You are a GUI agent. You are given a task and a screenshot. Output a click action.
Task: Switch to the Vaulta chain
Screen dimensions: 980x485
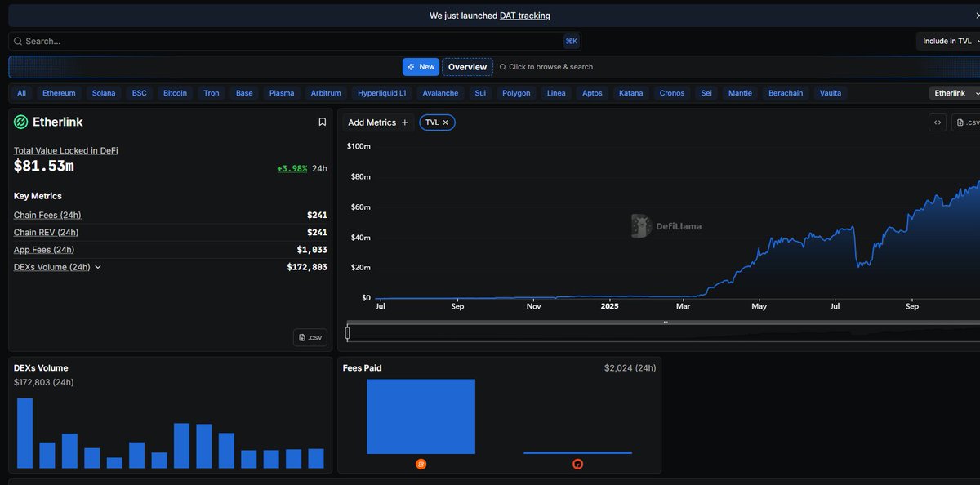click(x=831, y=93)
